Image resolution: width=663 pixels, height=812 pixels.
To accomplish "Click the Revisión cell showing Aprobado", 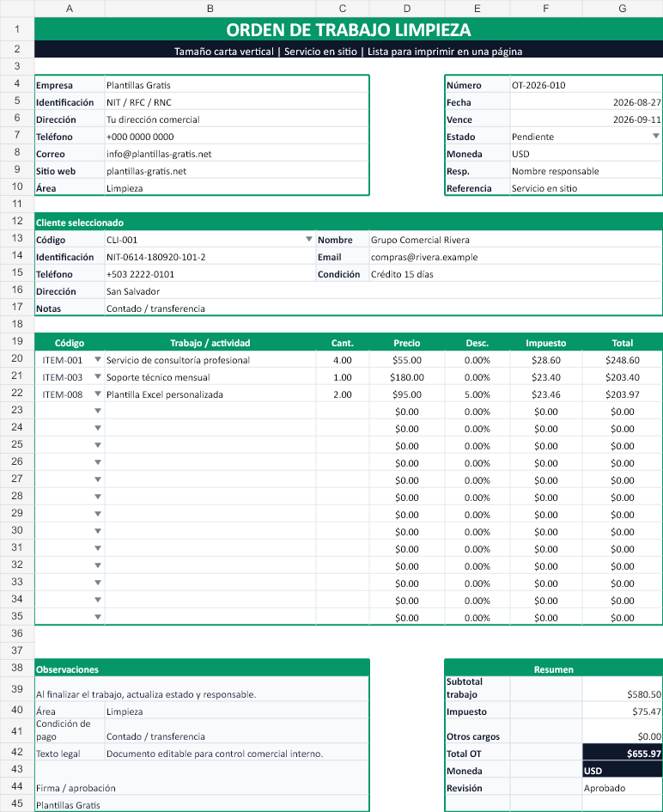I will click(x=623, y=788).
